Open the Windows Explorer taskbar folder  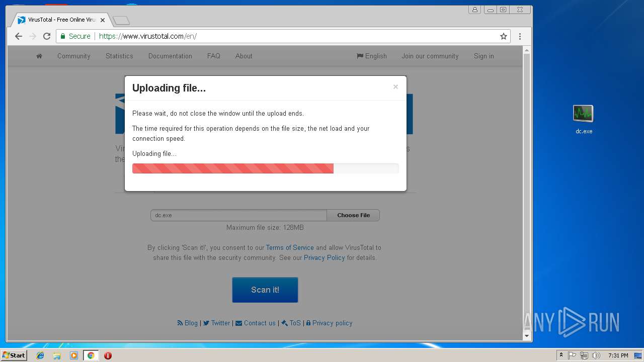tap(57, 355)
